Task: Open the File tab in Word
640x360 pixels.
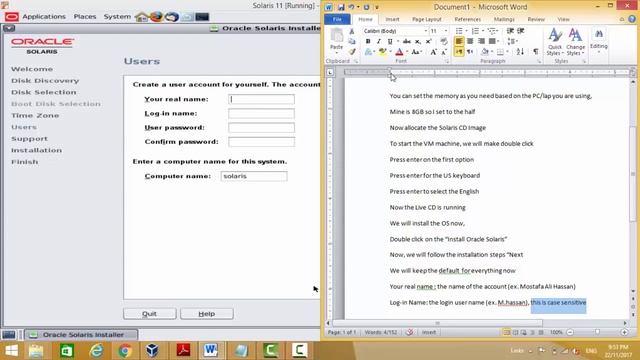Action: [x=337, y=19]
